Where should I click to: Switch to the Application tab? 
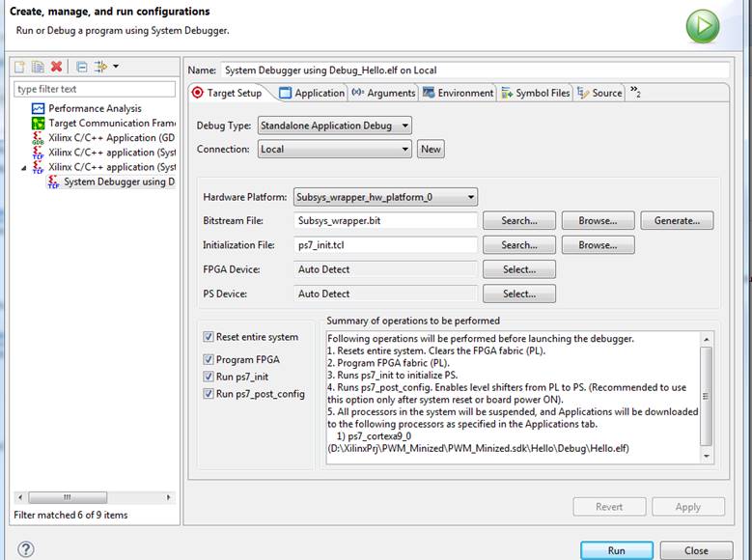click(312, 93)
